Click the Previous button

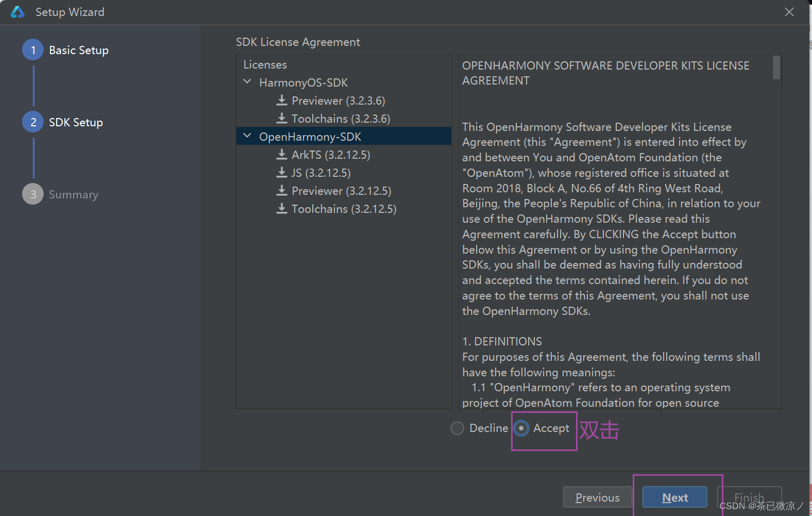(598, 497)
